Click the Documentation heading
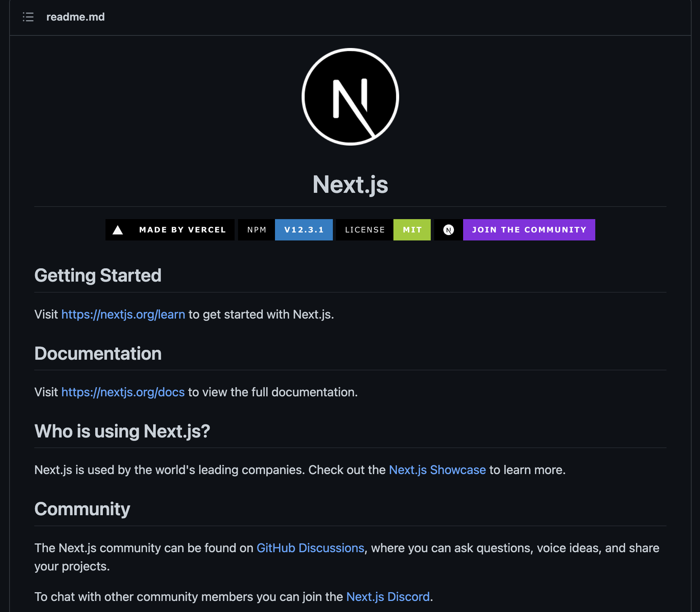The width and height of the screenshot is (700, 612). [98, 353]
